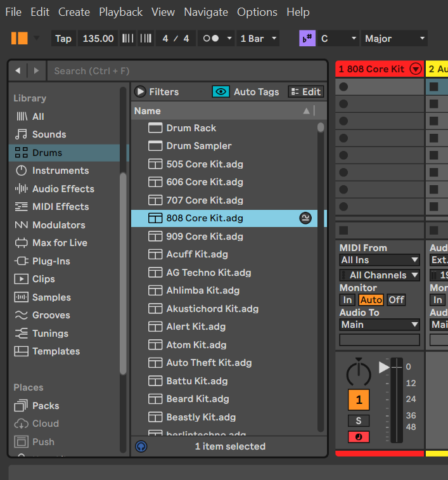Toggle the track 1 activator button

359,400
